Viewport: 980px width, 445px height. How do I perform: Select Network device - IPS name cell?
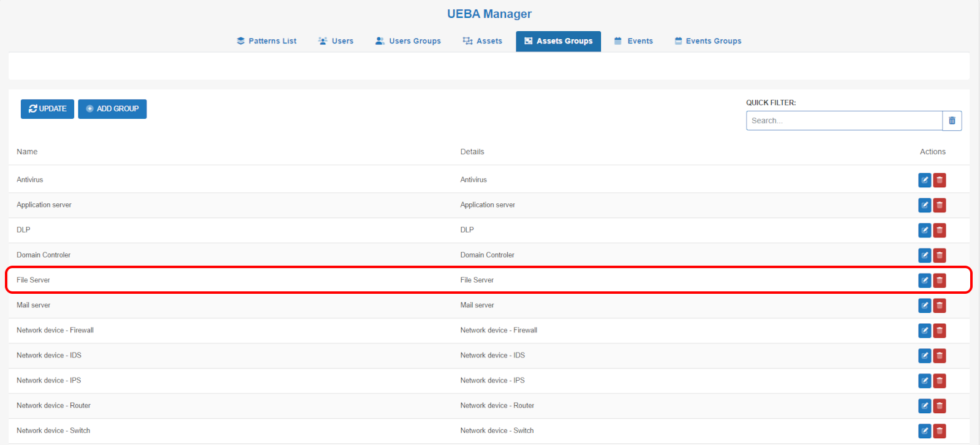49,381
